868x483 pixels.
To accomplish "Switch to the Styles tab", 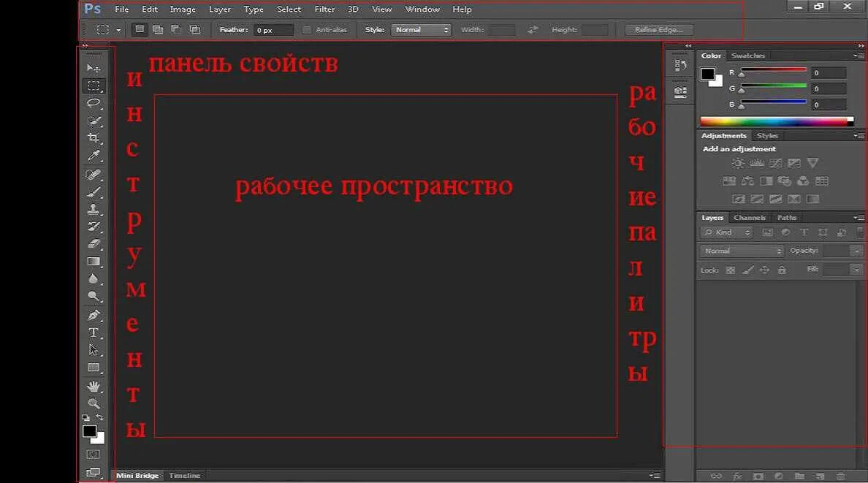I will click(767, 136).
